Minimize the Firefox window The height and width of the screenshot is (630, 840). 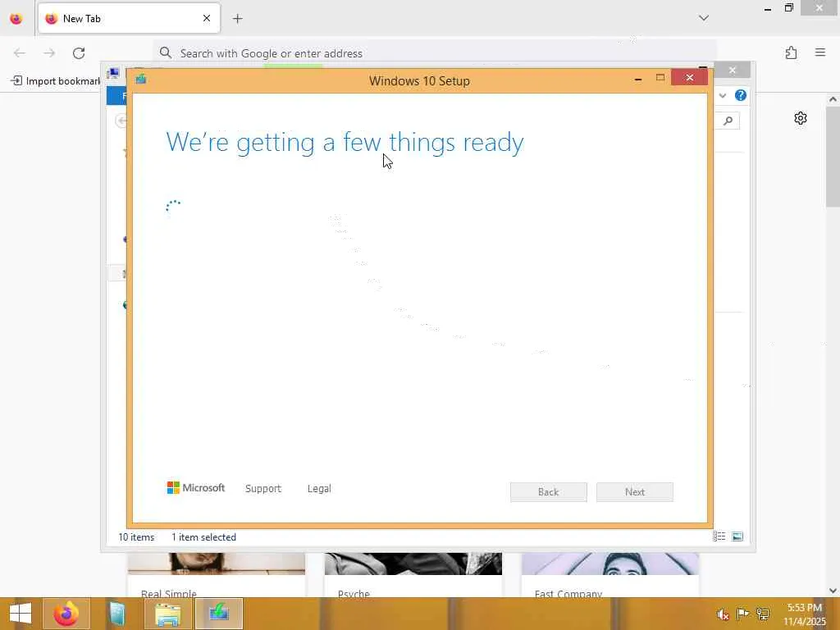768,8
